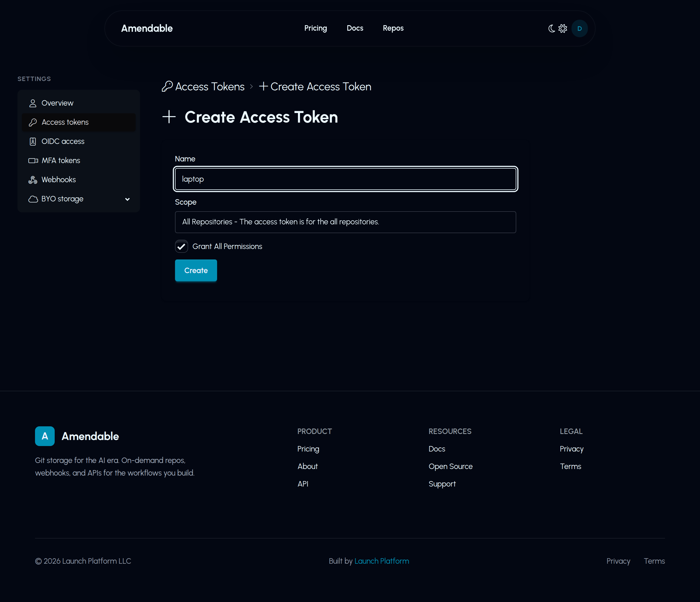Open footer Docs link under Resources
Screen dimensions: 700x602
point(436,449)
